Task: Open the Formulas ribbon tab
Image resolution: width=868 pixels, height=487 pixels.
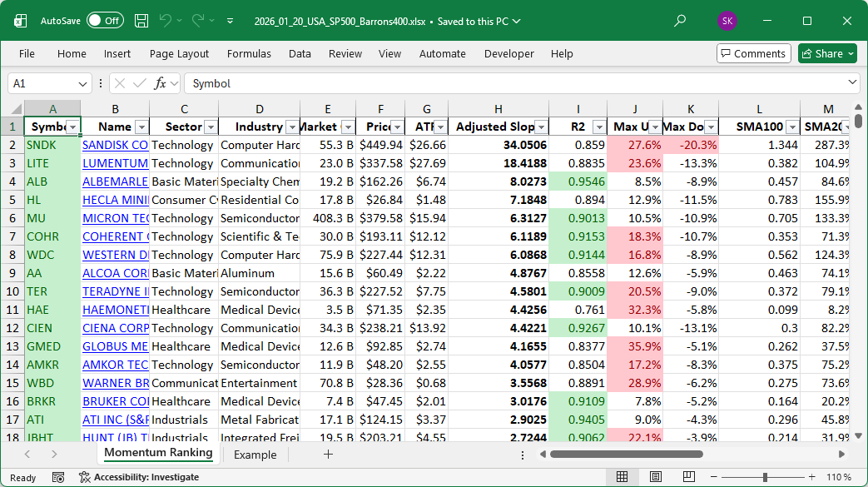Action: click(249, 53)
